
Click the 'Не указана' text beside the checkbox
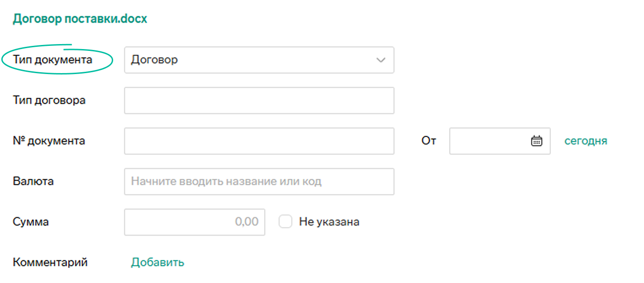click(x=329, y=222)
